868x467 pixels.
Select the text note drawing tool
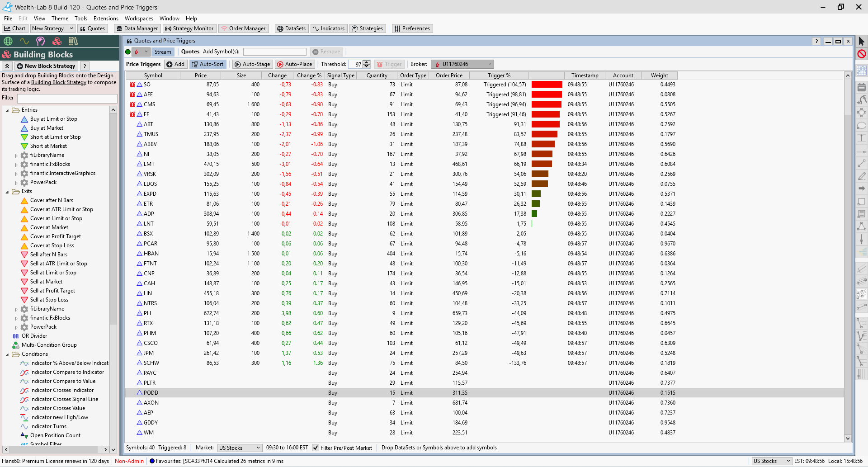click(x=862, y=214)
